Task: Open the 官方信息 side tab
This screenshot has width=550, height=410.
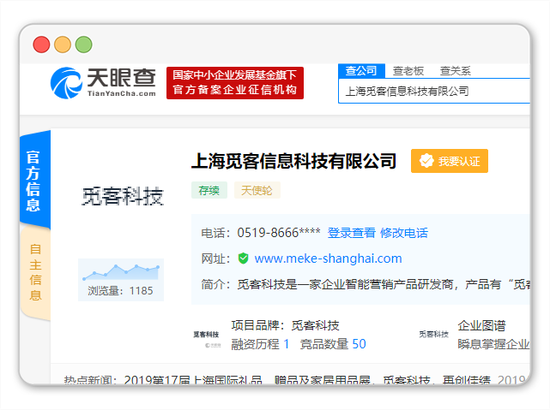Action: tap(35, 180)
